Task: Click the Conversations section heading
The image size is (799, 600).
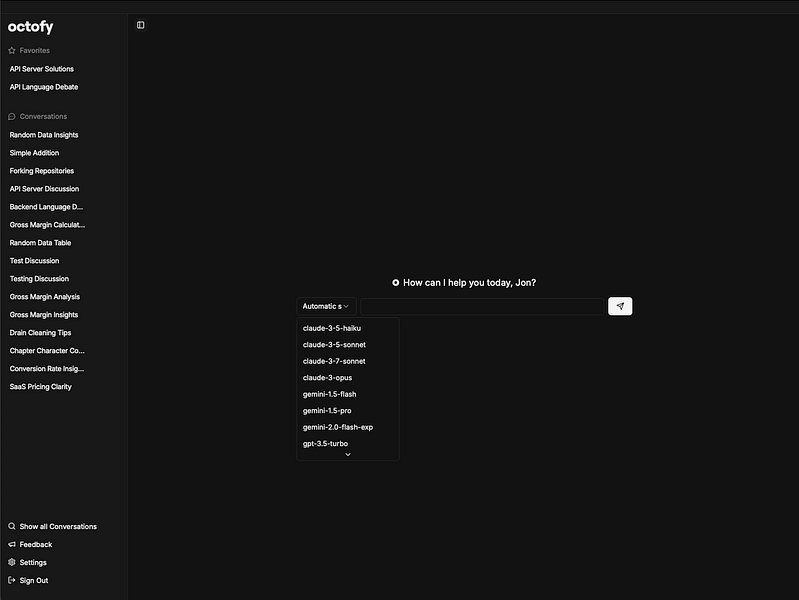Action: (x=43, y=116)
